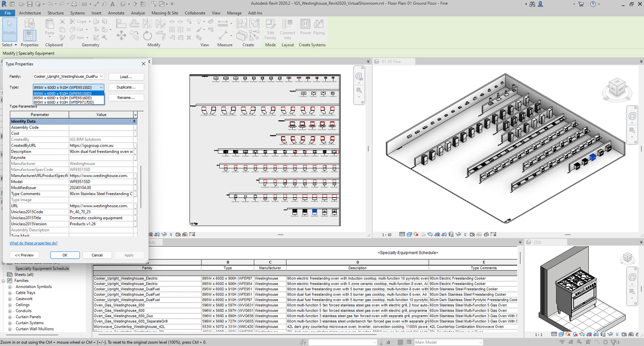This screenshot has width=644, height=346.
Task: Click the Duplicate... button
Action: [126, 87]
